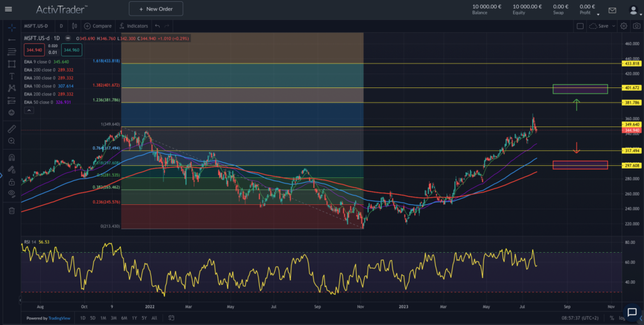Select the All time range

[154, 318]
